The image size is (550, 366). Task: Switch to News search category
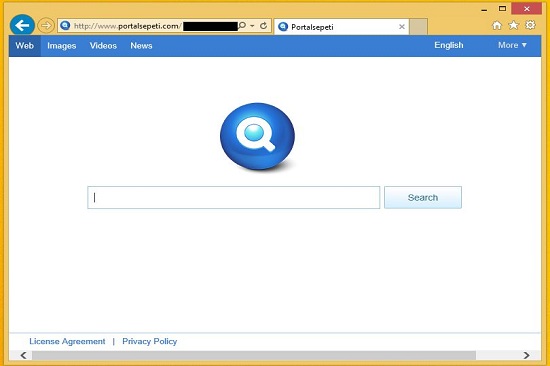tap(141, 46)
